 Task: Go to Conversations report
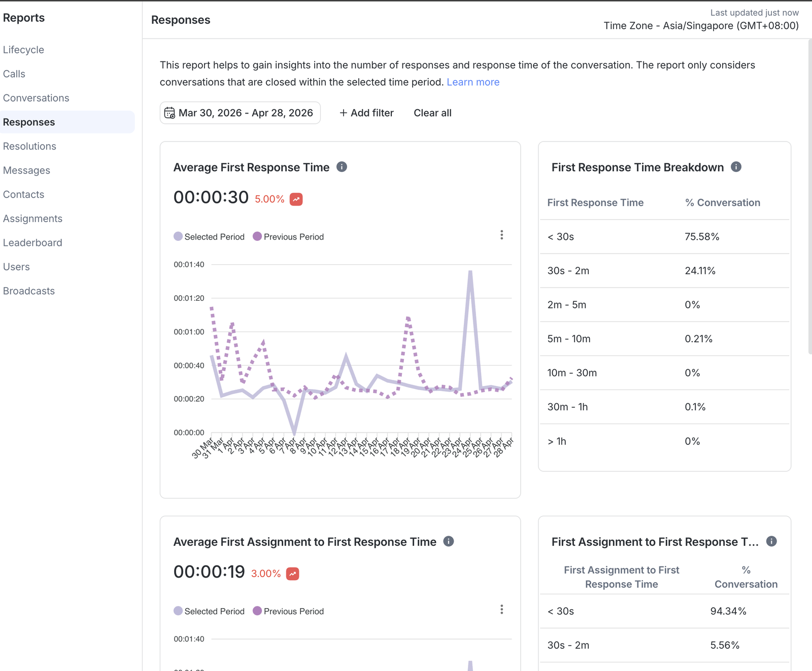36,98
